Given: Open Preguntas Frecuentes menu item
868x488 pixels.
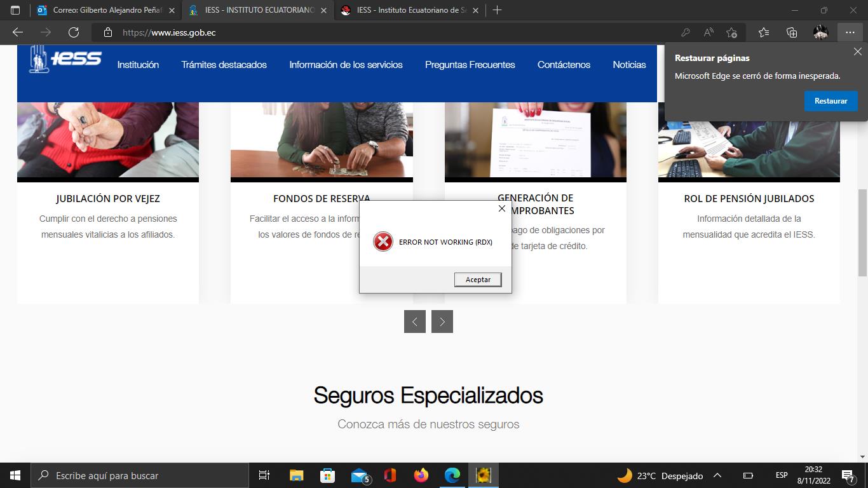Looking at the screenshot, I should 470,65.
